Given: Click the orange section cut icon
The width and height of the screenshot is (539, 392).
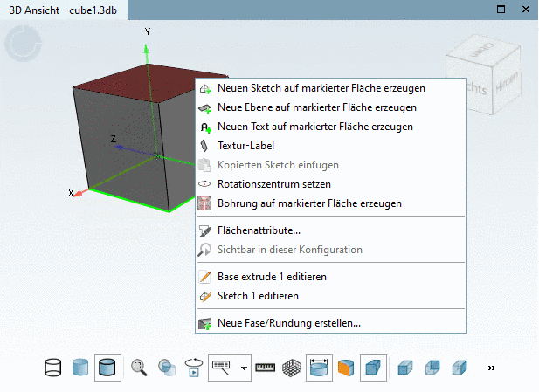Looking at the screenshot, I should coord(346,368).
